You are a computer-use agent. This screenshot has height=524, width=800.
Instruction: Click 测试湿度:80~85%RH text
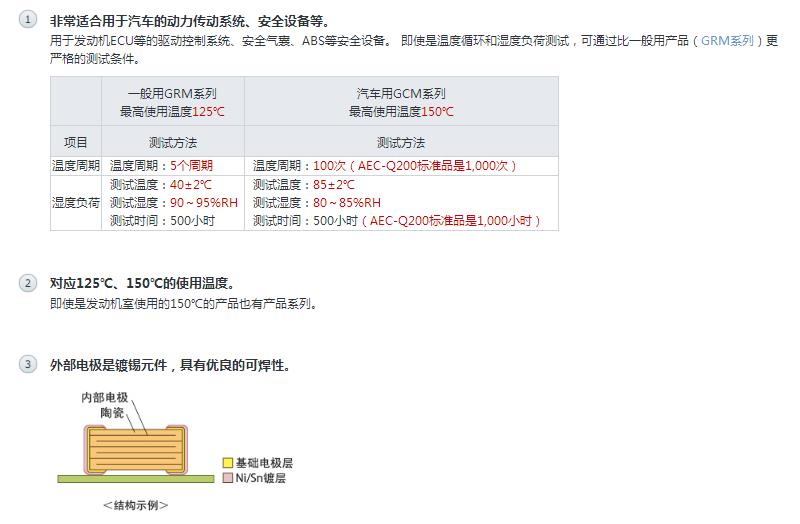[x=317, y=203]
